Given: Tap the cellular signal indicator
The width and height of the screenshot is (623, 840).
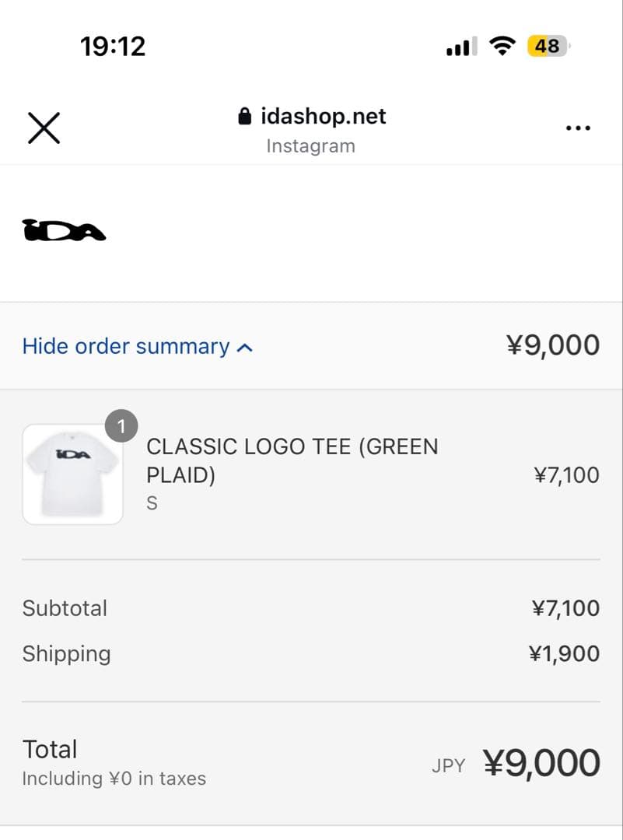Looking at the screenshot, I should coord(460,46).
